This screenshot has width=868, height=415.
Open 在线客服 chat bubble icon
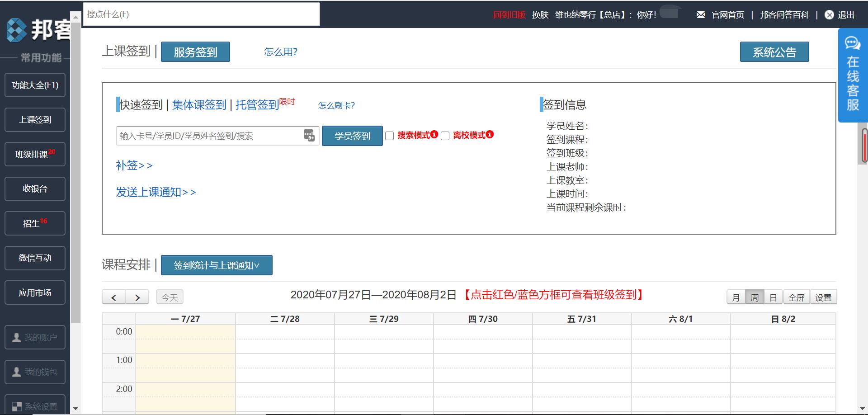(x=852, y=43)
